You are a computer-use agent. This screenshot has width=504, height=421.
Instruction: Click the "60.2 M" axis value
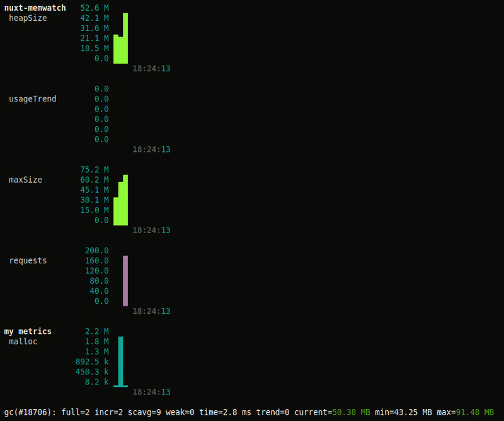94,180
